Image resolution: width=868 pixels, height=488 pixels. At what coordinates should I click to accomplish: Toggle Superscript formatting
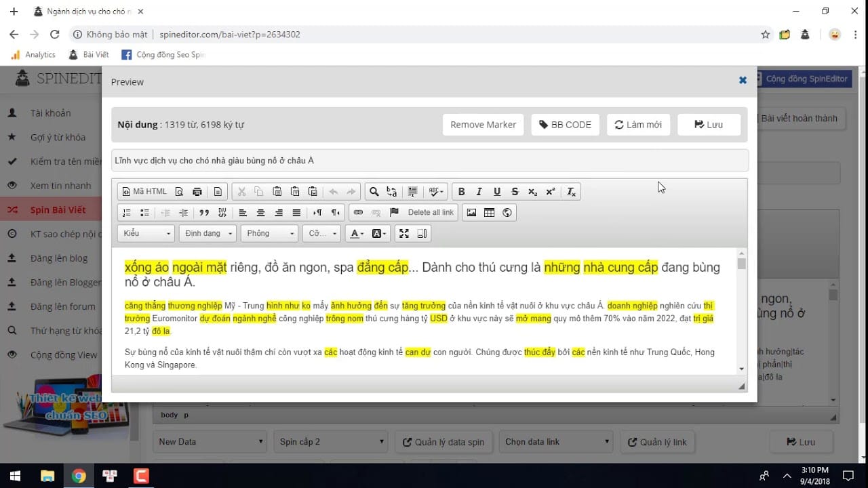550,192
